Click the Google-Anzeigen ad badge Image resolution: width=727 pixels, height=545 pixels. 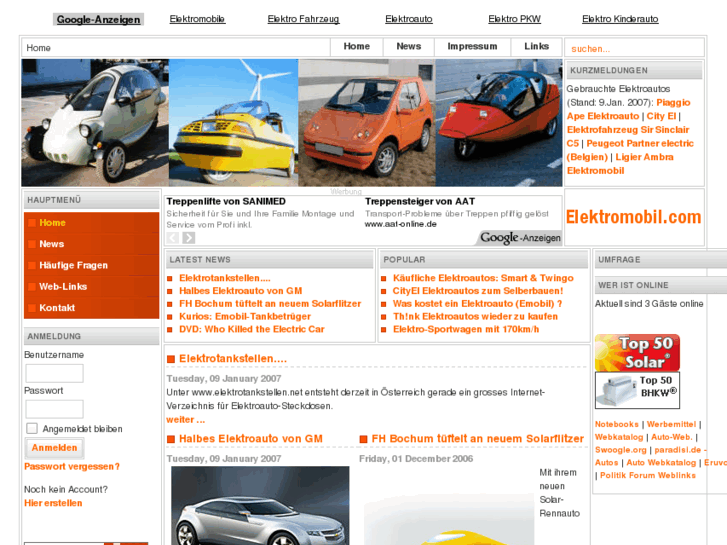pyautogui.click(x=520, y=238)
